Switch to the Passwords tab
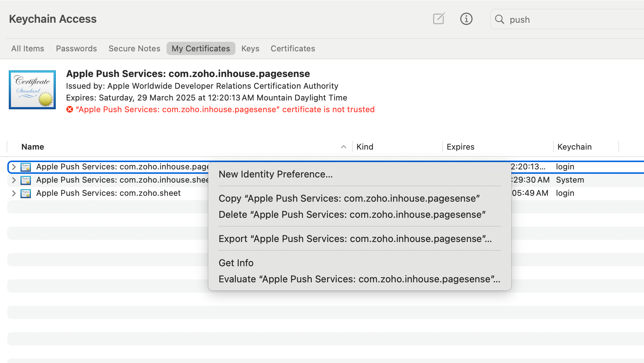Viewport: 644px width, 363px height. tap(76, 49)
